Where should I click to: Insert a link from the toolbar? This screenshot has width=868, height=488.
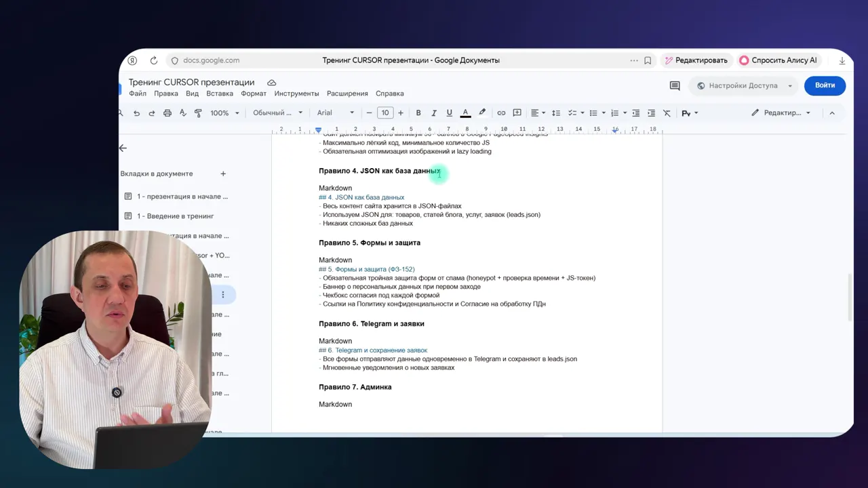501,113
